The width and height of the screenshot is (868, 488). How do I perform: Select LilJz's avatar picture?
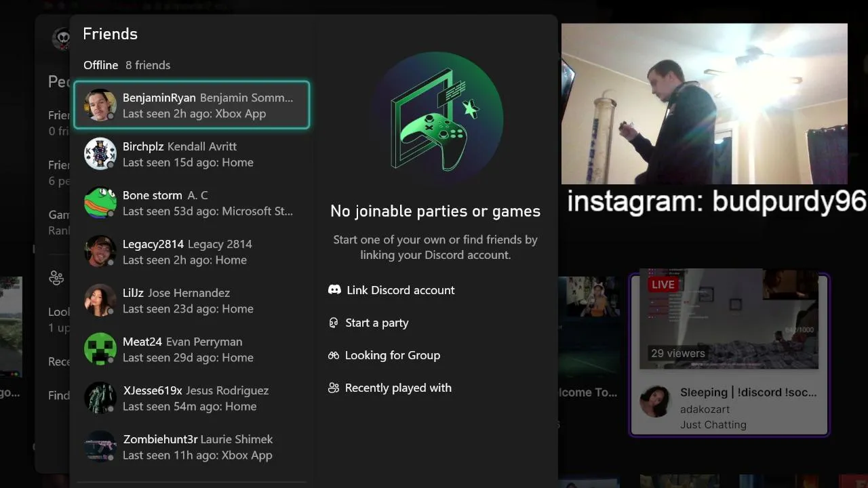click(100, 300)
